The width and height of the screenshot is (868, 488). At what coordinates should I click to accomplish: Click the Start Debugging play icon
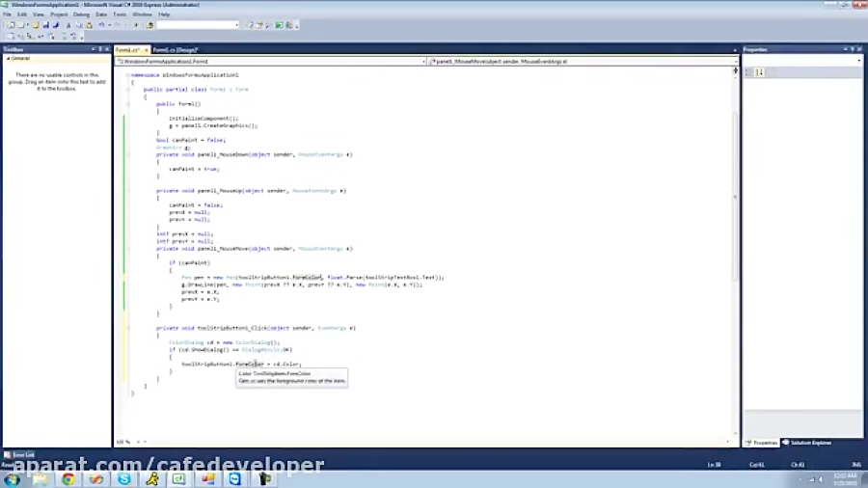pyautogui.click(x=136, y=25)
